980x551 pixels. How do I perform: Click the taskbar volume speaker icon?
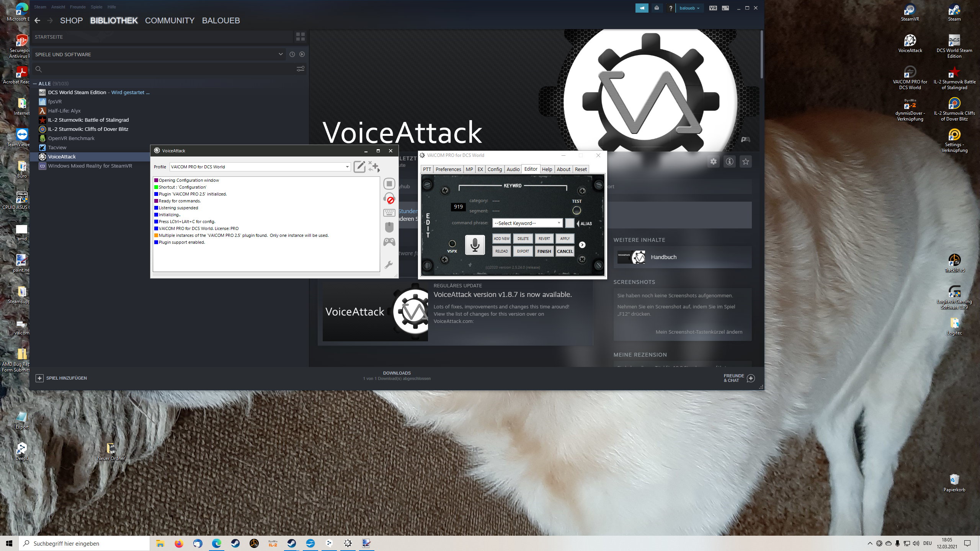916,544
